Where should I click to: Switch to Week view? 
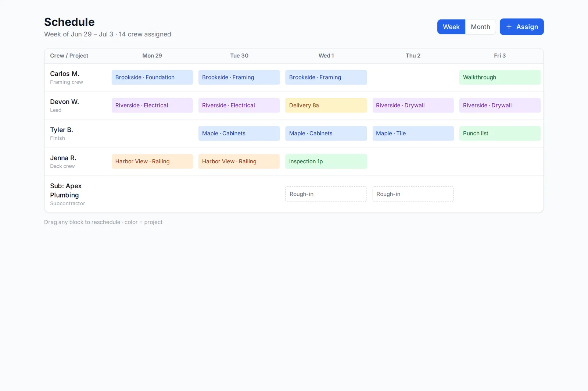pyautogui.click(x=451, y=27)
